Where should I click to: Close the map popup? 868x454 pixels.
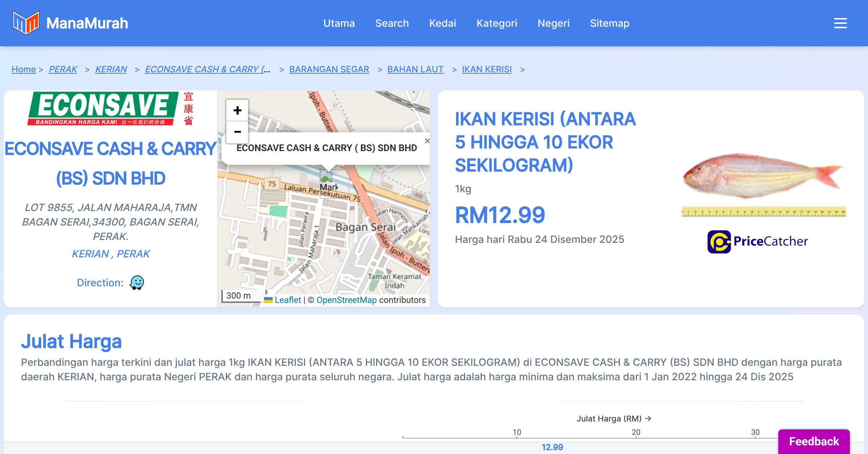coord(427,141)
